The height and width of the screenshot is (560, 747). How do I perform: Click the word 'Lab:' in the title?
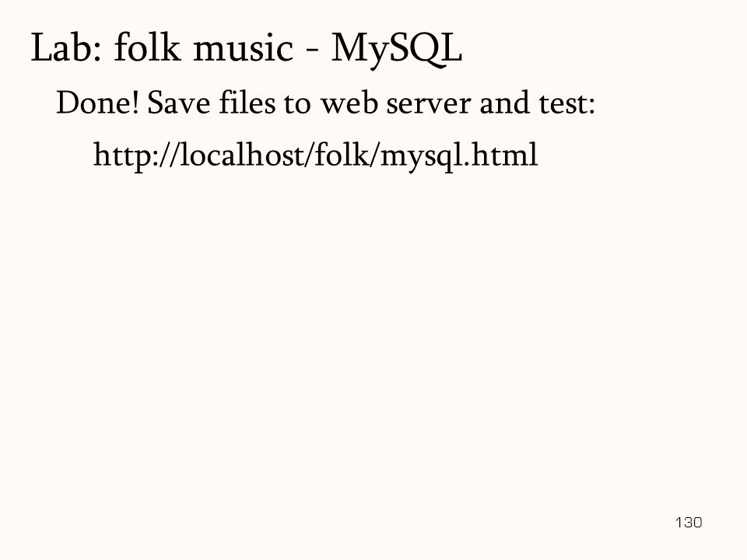[x=65, y=48]
